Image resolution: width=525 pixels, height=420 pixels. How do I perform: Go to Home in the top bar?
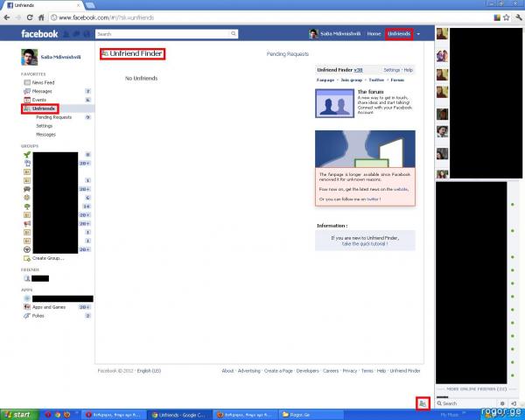click(x=374, y=34)
